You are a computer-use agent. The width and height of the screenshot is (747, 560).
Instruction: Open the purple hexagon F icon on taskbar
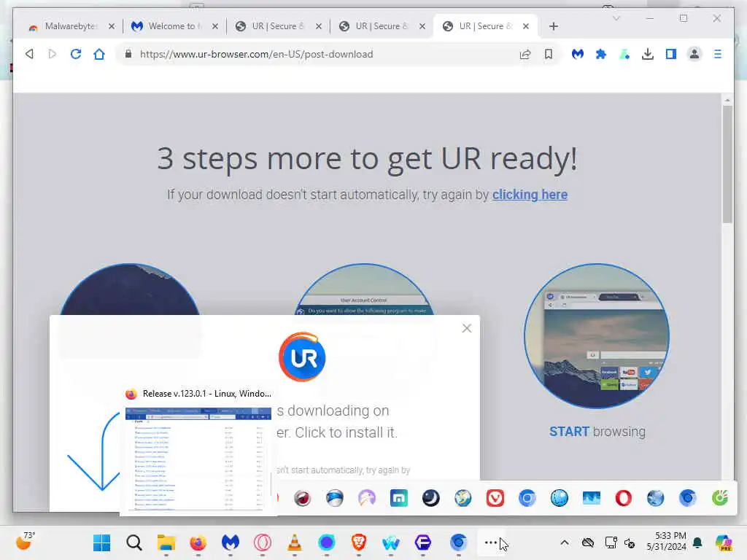coord(423,542)
